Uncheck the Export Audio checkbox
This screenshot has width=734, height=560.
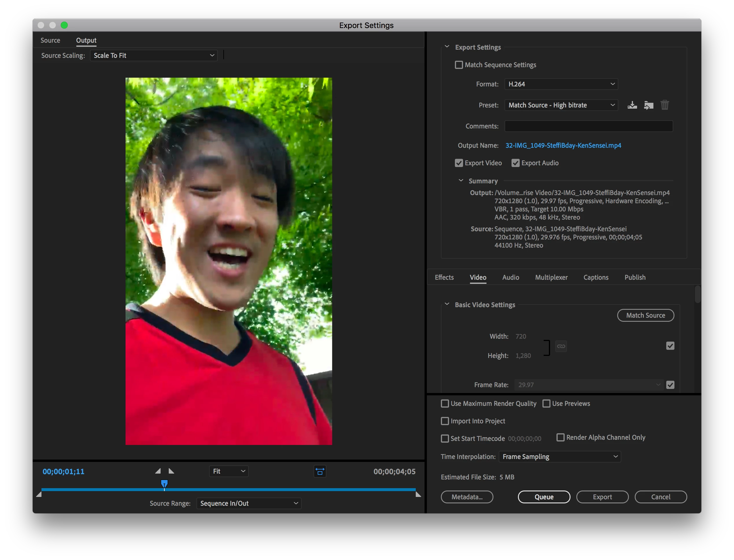[515, 163]
